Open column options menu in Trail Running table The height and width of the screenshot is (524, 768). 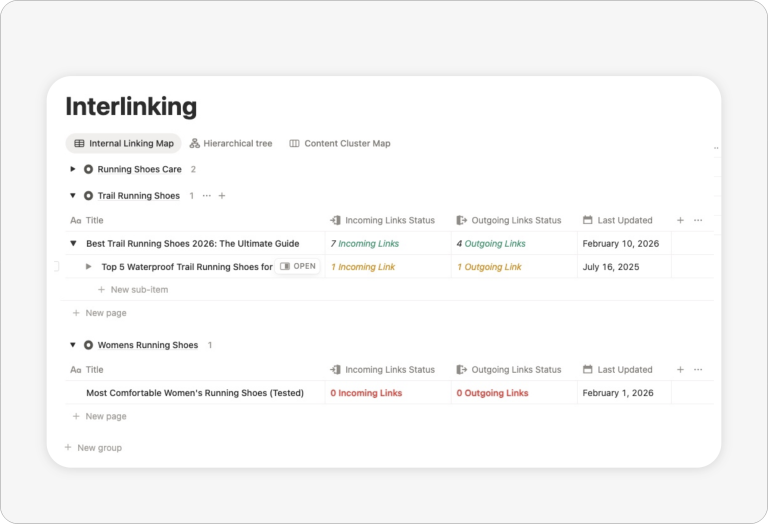point(698,220)
